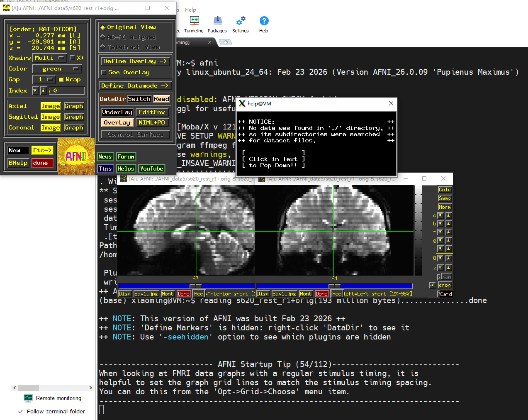528x420 pixels.
Task: Open the Settings gears icon
Action: (x=240, y=24)
